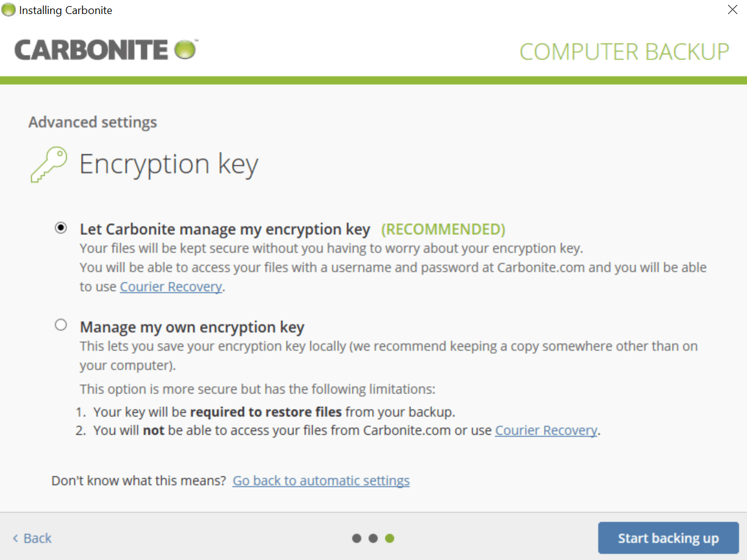
Task: Open Courier Recovery link in the first option
Action: point(171,286)
